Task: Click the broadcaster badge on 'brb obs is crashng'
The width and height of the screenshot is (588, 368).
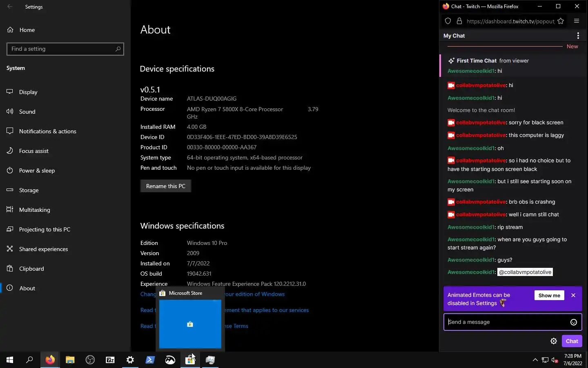Action: point(451,202)
